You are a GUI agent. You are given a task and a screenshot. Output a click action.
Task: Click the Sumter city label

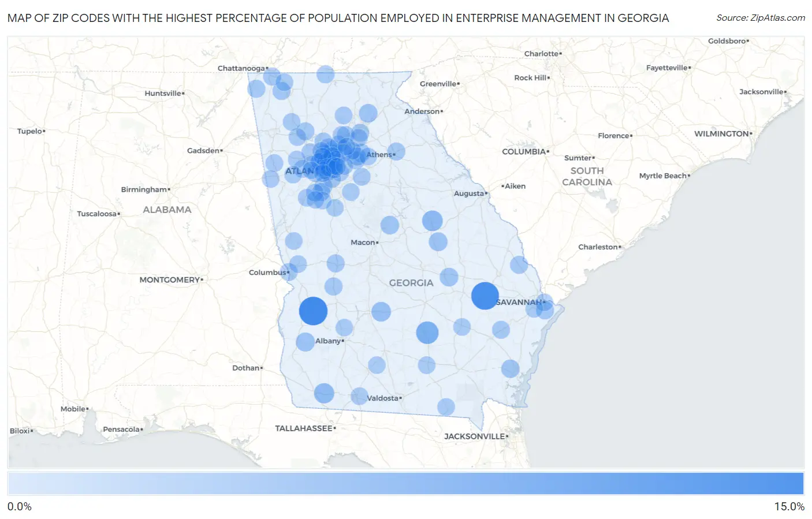[x=578, y=158]
